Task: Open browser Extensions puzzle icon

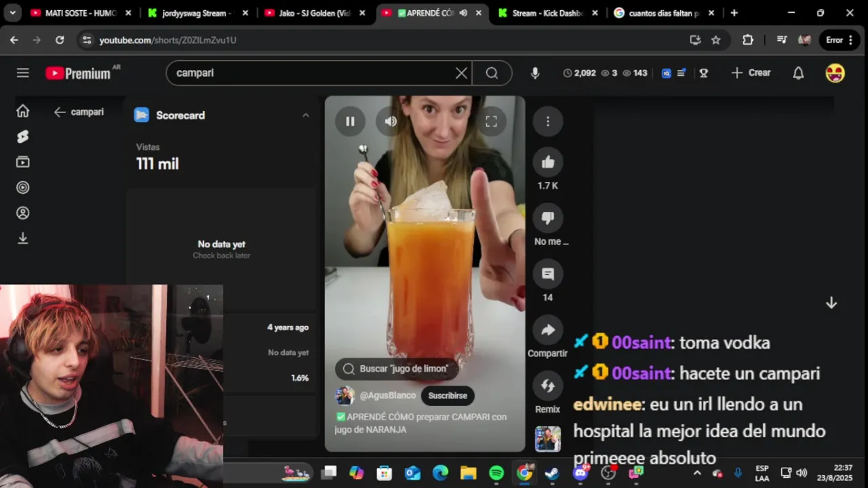Action: [748, 40]
